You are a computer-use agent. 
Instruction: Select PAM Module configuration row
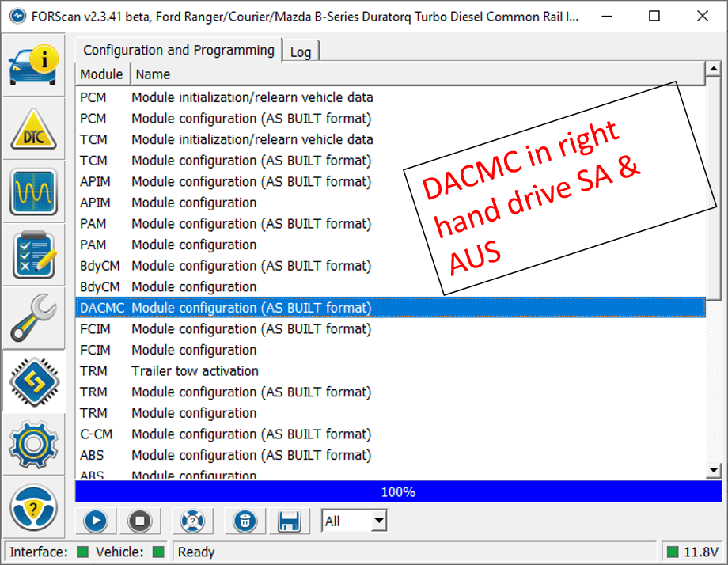coord(390,245)
